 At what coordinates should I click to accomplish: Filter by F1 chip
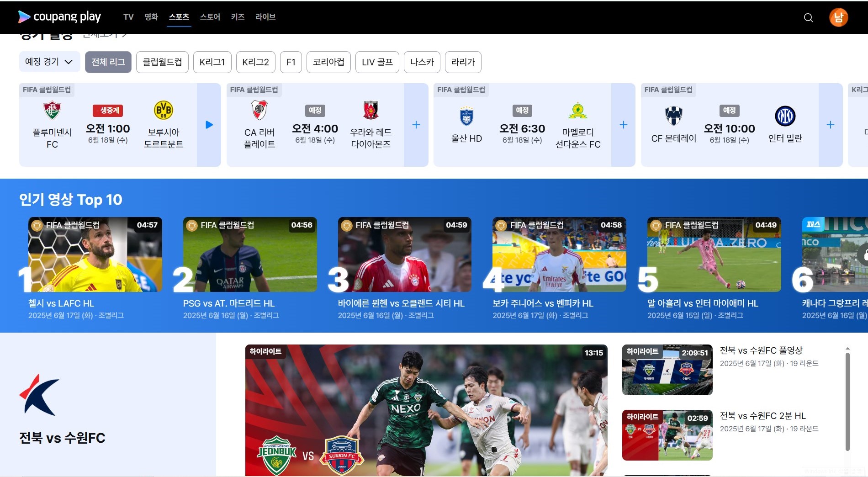(291, 62)
